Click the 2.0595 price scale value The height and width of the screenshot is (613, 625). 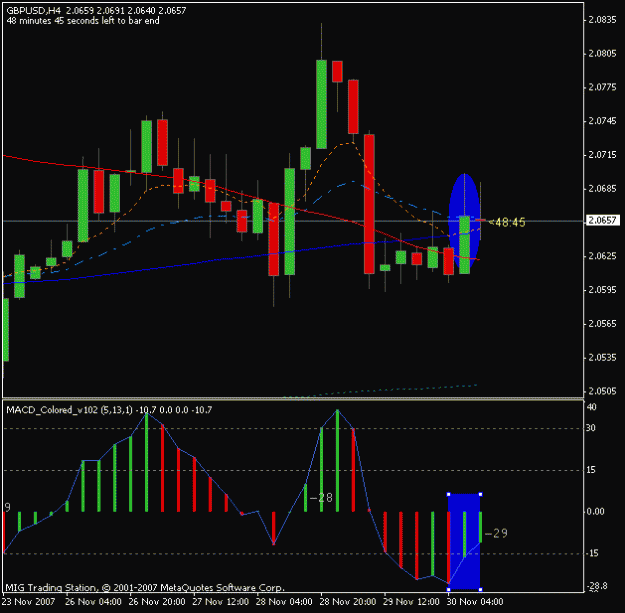click(602, 290)
